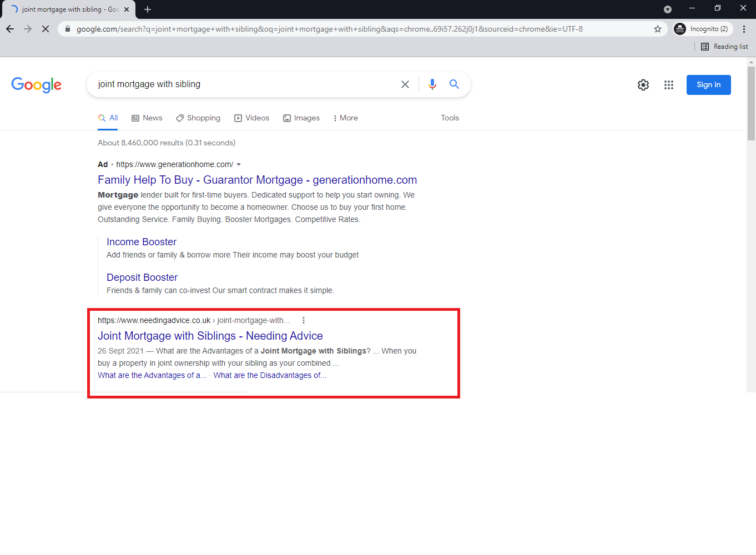Screen dimensions: 756x555
Task: Open Joint Mortgage with Siblings result
Action: click(x=210, y=336)
